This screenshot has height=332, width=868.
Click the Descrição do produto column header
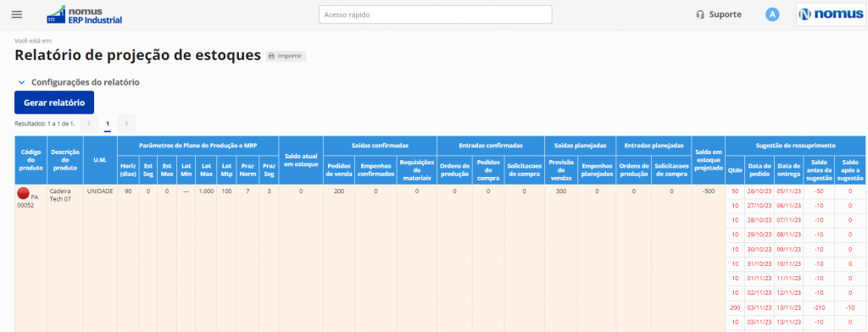click(65, 160)
